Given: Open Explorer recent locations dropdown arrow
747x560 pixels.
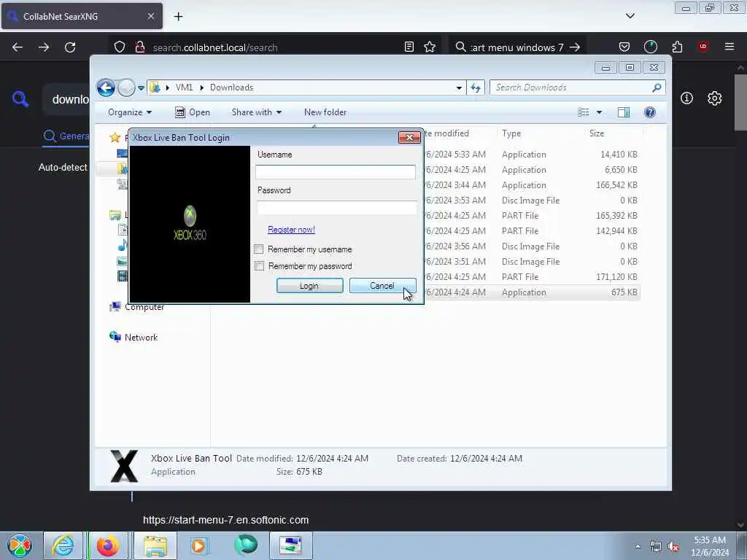Looking at the screenshot, I should tap(141, 88).
